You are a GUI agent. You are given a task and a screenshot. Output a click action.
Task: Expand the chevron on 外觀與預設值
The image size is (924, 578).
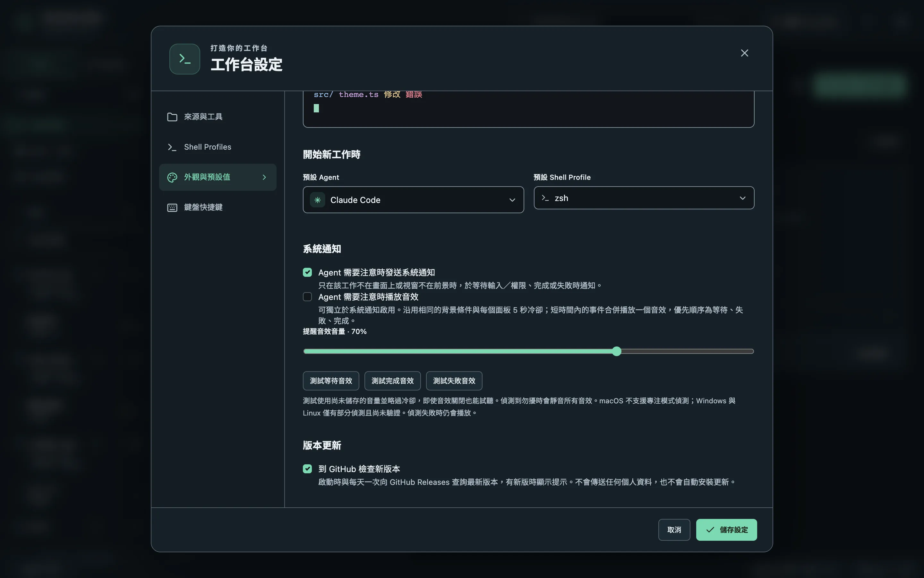point(264,177)
